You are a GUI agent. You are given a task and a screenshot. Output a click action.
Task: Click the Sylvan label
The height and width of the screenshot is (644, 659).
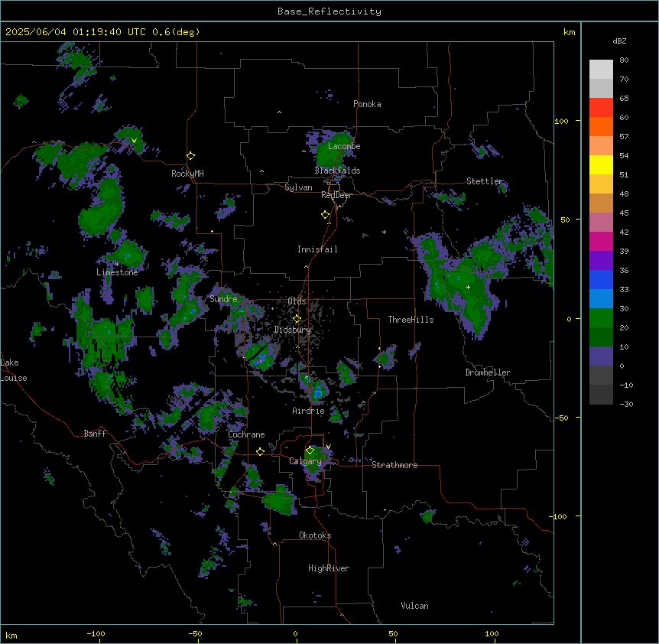click(298, 187)
